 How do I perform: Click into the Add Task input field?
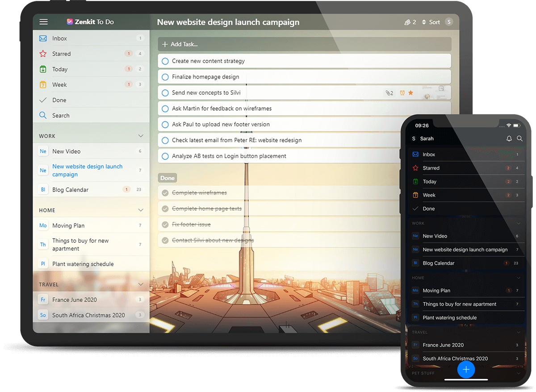click(x=304, y=44)
